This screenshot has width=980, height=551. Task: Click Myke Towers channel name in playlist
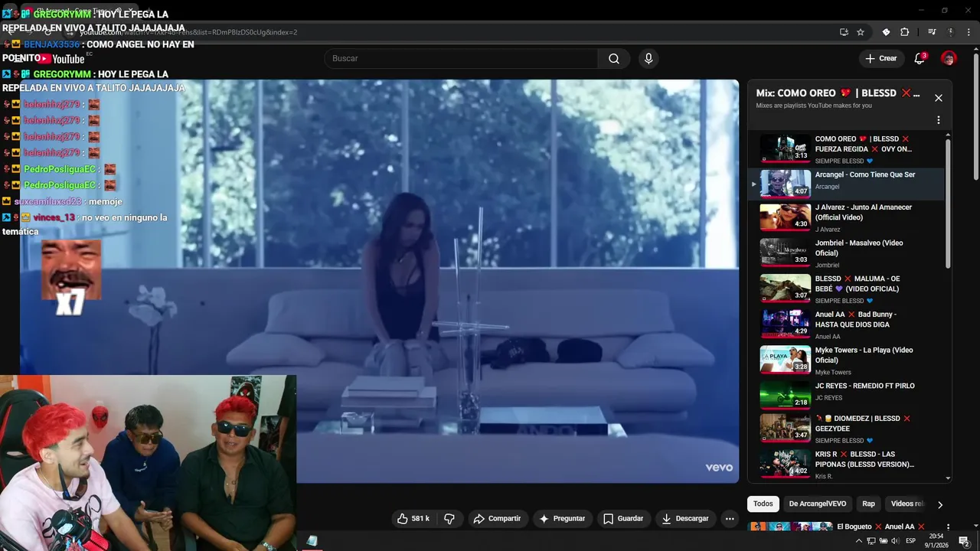point(833,373)
